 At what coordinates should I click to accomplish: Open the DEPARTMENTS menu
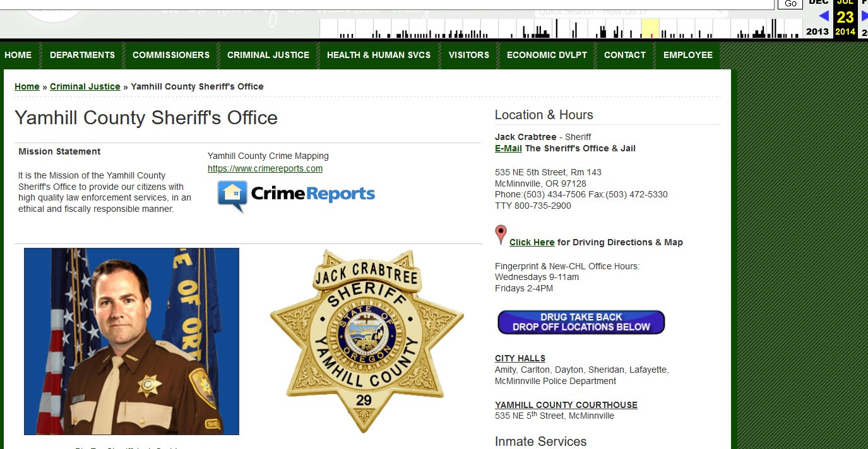83,55
